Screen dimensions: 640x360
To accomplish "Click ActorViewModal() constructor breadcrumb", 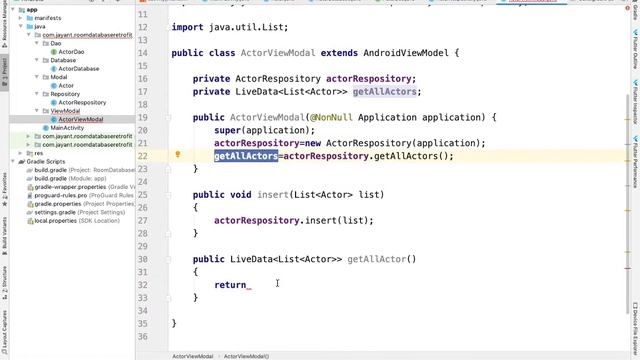I will pyautogui.click(x=246, y=356).
